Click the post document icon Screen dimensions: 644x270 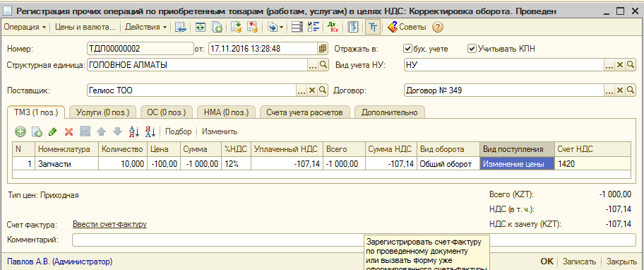pos(236,28)
